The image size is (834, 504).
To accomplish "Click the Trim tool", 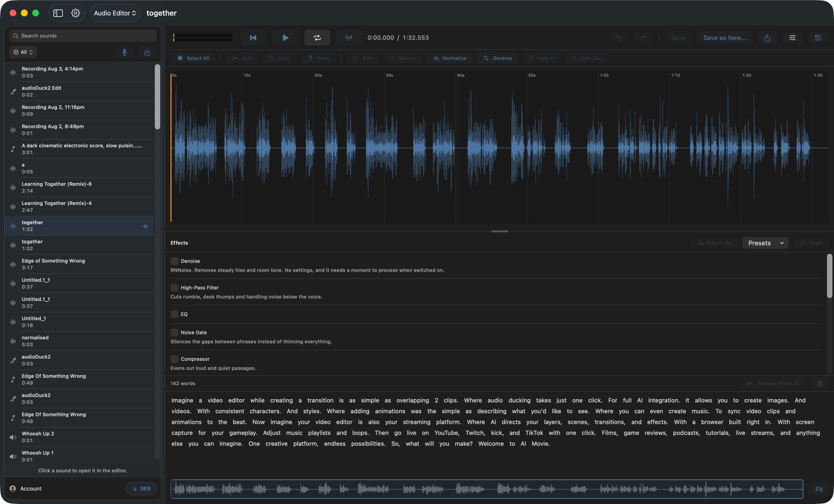I will tap(363, 58).
